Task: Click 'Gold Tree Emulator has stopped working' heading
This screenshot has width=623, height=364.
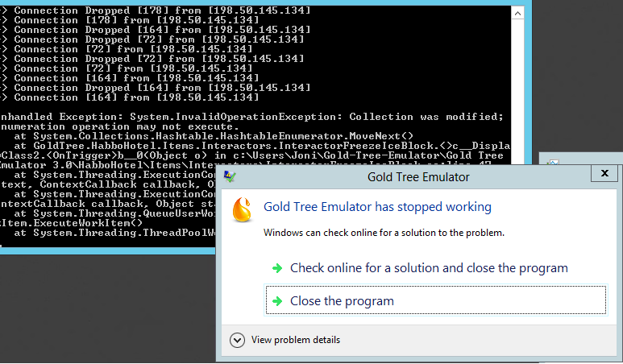Action: pos(377,207)
